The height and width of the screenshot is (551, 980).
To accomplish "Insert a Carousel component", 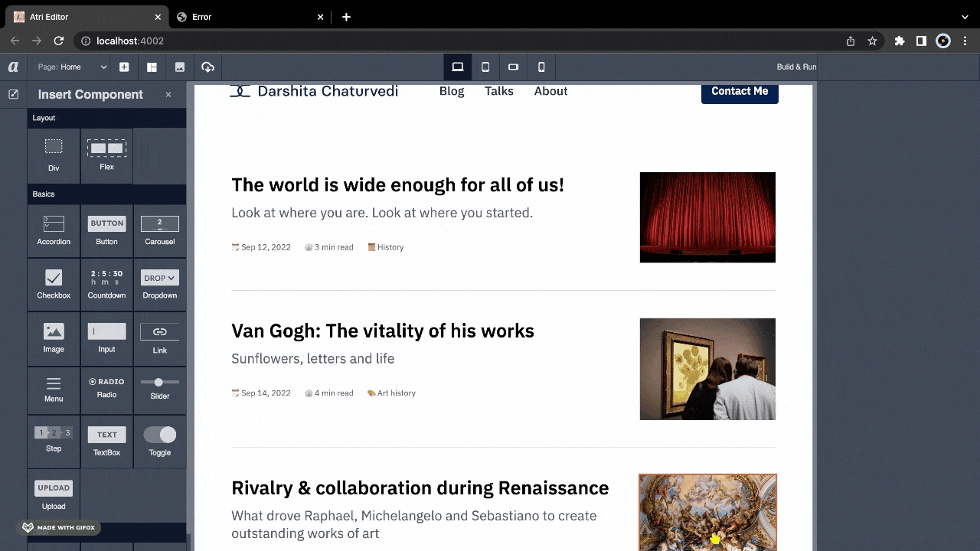I will tap(159, 230).
